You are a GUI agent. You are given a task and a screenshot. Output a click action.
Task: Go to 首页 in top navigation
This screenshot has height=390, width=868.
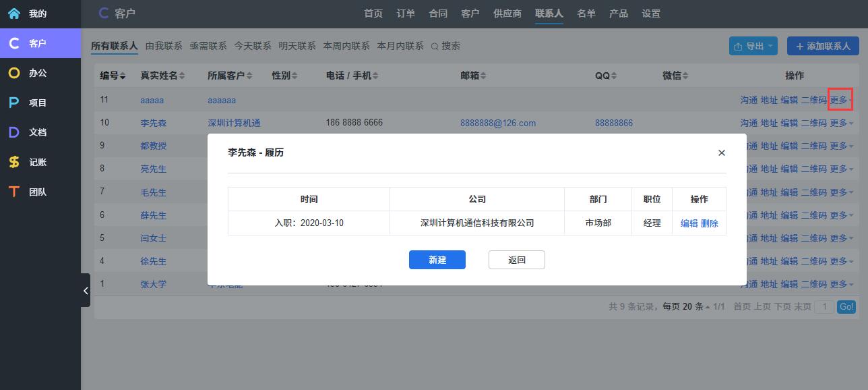[373, 13]
